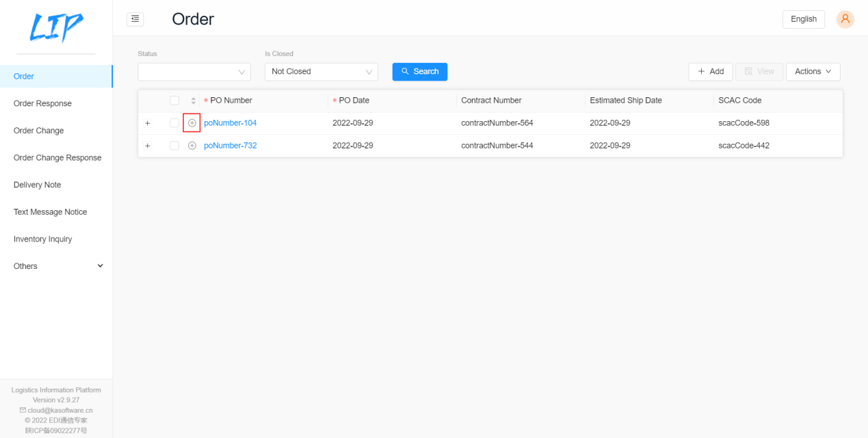Expand row details for poNumber-104

(148, 123)
